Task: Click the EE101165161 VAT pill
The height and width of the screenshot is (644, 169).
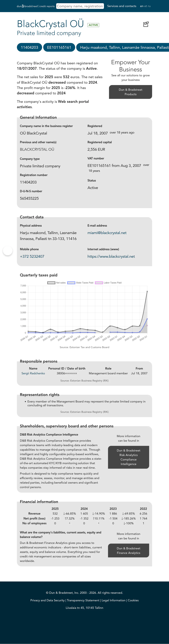Action: 59,47
